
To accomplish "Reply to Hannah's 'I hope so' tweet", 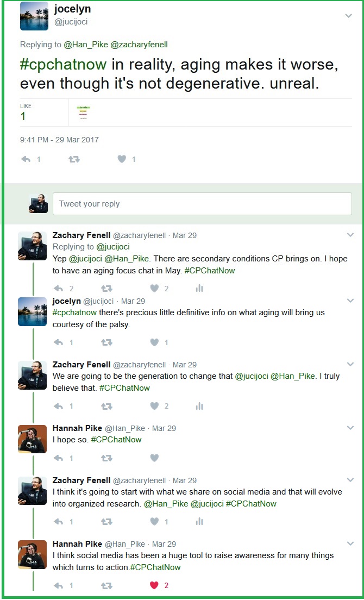I will [x=59, y=458].
